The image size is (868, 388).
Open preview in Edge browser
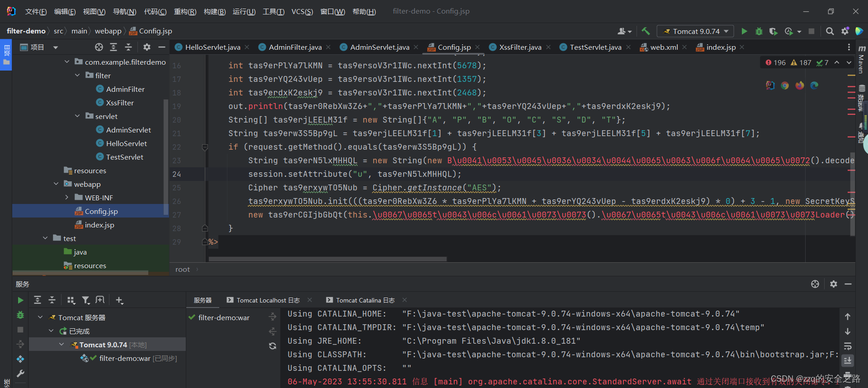814,85
